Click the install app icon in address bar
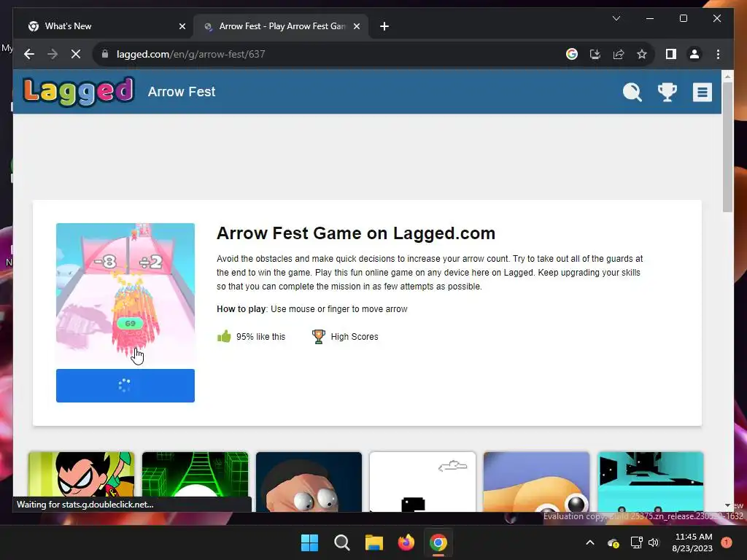Viewport: 747px width, 560px height. [x=595, y=54]
